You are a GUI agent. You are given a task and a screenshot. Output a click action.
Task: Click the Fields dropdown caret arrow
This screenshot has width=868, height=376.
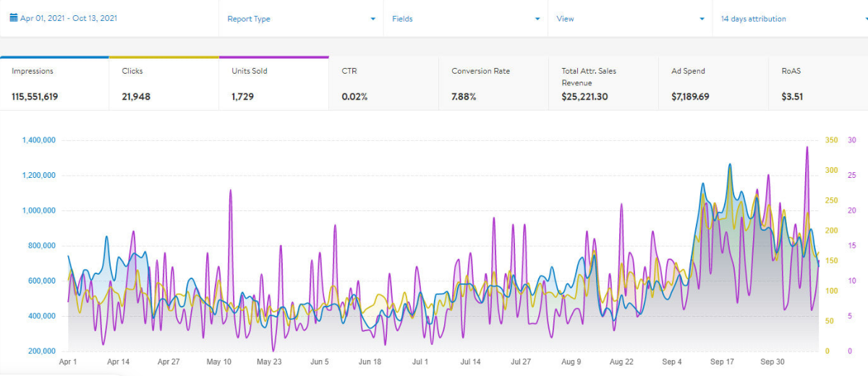537,19
